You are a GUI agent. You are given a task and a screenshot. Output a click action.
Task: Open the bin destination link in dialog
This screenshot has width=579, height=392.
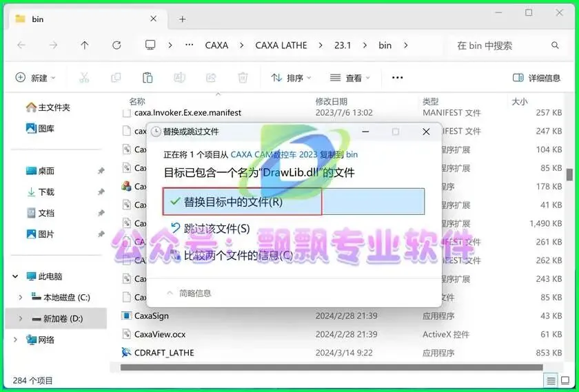(352, 154)
